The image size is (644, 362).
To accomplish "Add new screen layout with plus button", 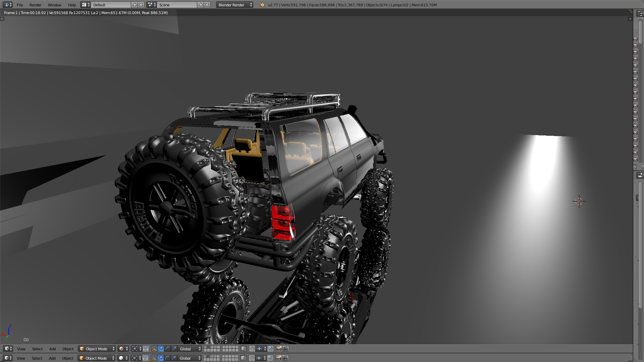I will point(135,5).
